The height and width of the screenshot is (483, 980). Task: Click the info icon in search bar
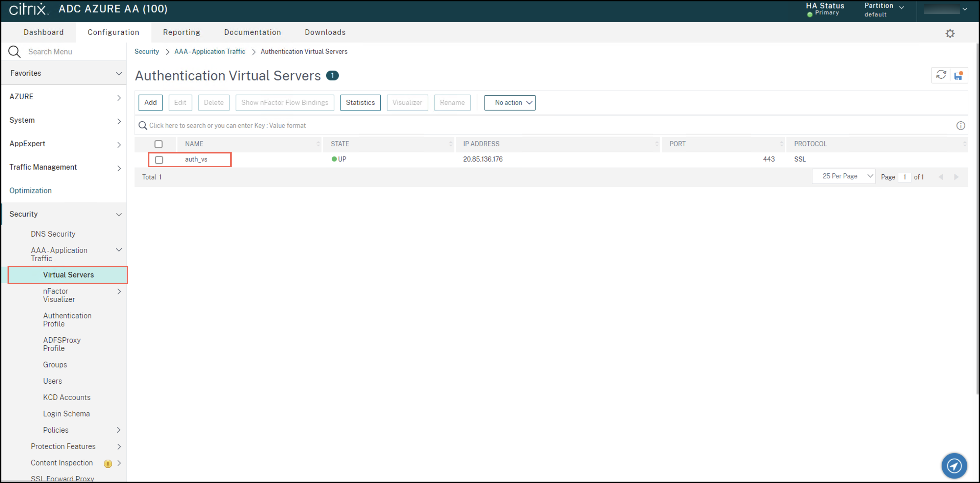[960, 126]
